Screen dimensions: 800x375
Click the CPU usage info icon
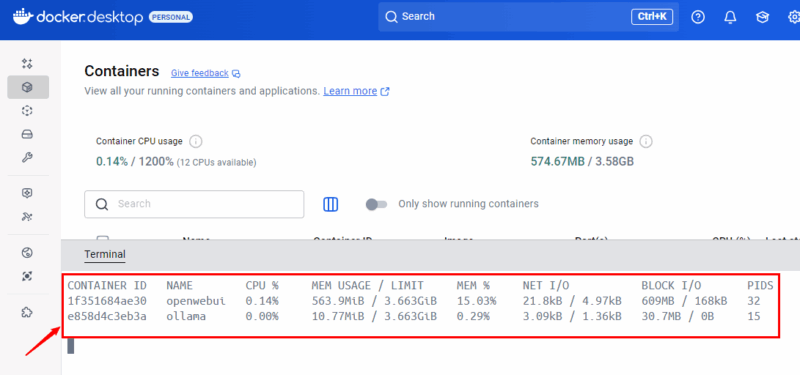tap(195, 141)
